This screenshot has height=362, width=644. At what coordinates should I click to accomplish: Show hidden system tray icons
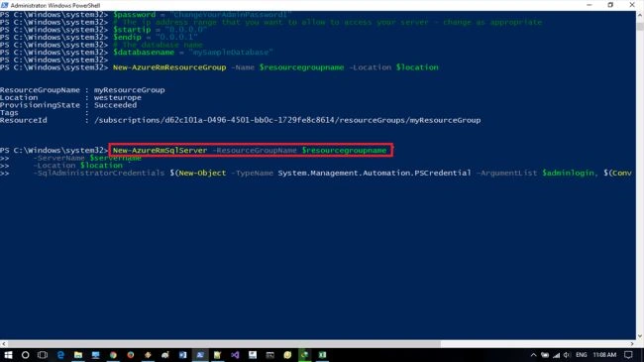533,355
